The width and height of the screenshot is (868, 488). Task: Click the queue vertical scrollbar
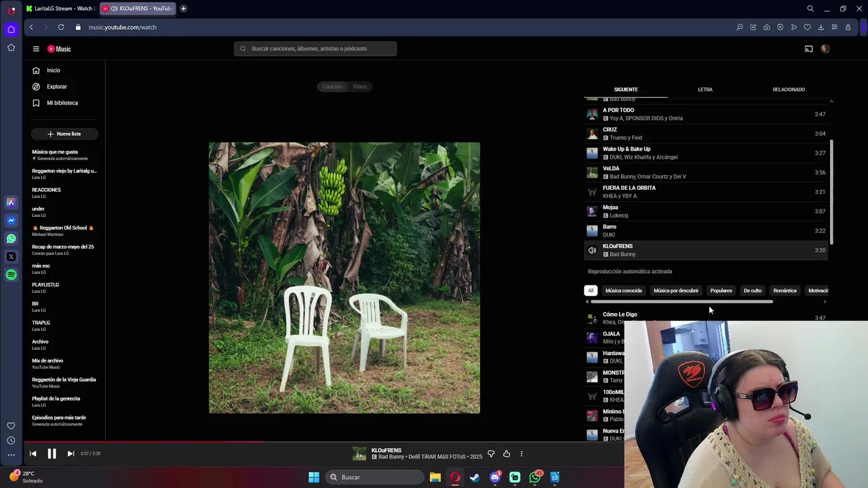tap(831, 192)
